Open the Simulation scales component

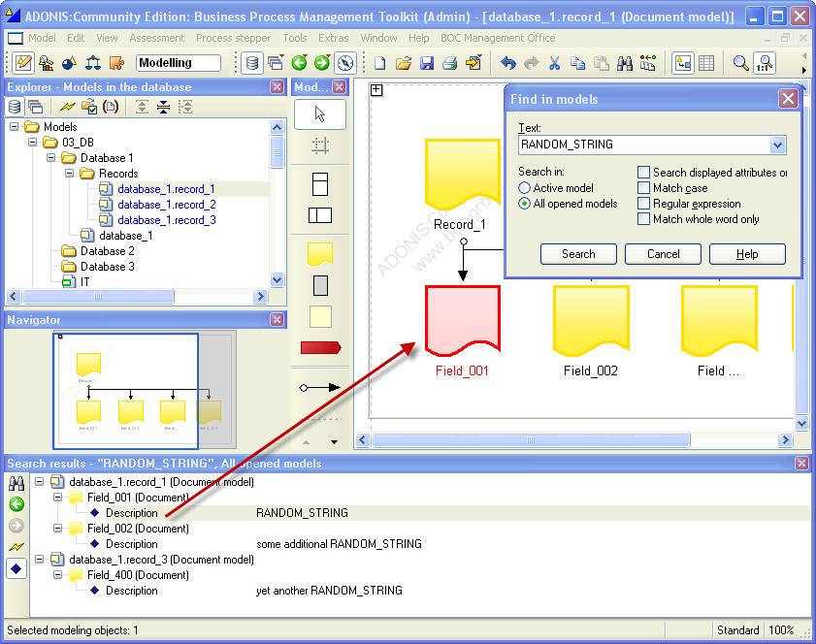92,63
